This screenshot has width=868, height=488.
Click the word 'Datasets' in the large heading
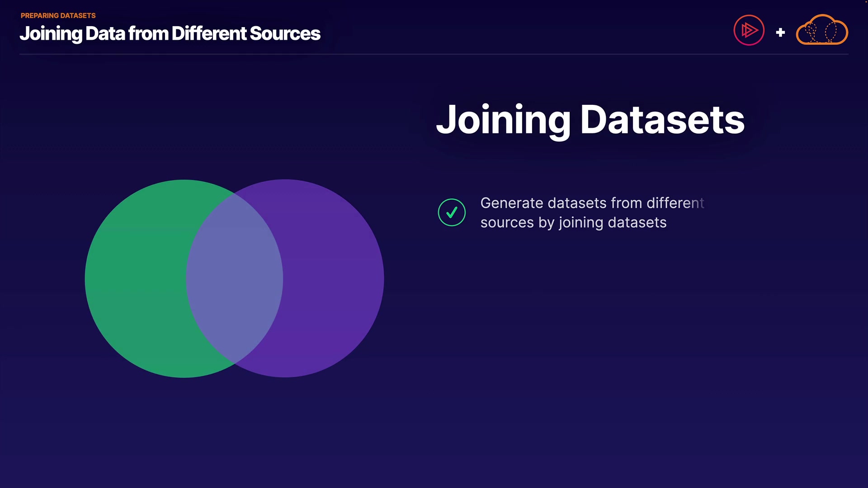662,120
